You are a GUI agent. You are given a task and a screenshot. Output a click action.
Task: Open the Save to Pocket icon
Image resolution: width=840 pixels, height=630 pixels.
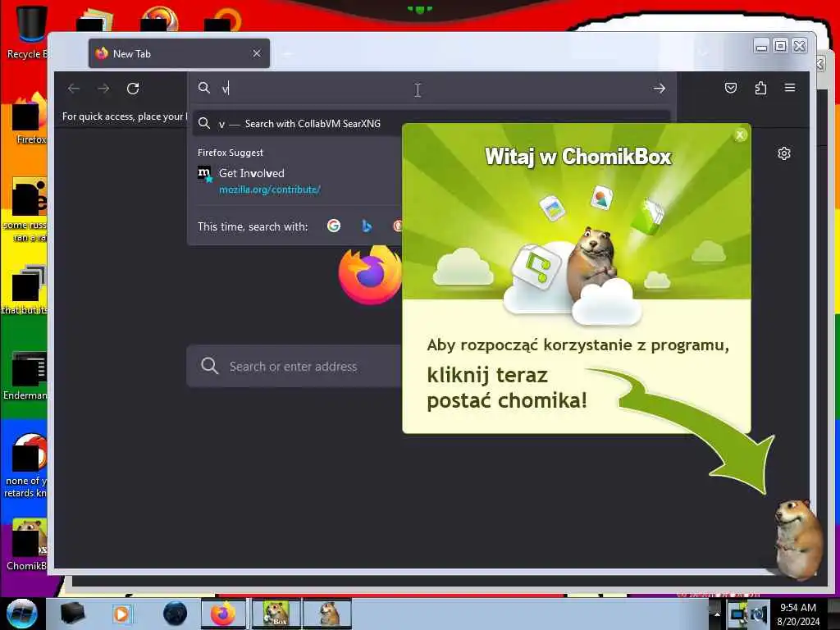(731, 88)
